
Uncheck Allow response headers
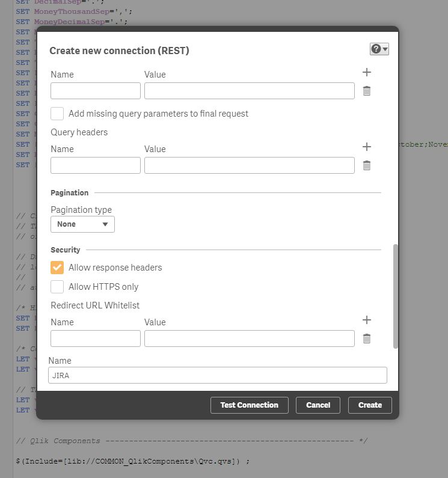(x=57, y=268)
